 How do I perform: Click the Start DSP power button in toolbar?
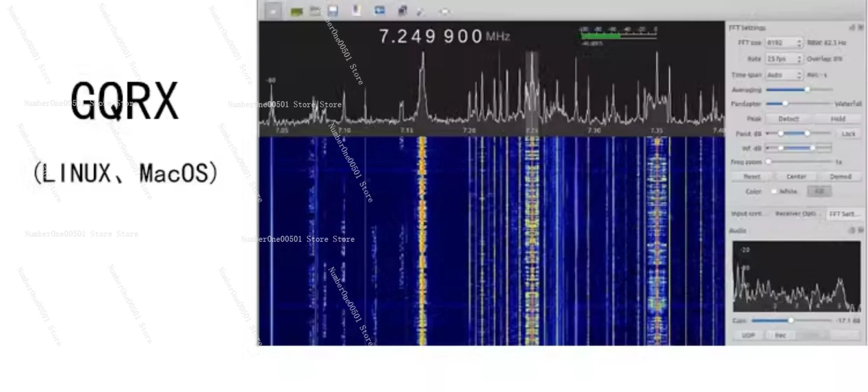pos(273,11)
